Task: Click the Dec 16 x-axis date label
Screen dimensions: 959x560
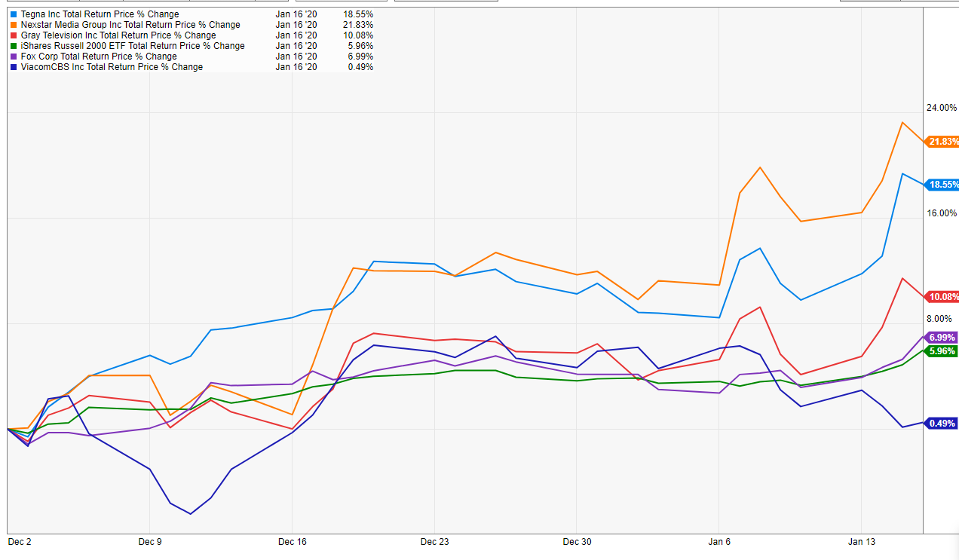Action: point(292,542)
